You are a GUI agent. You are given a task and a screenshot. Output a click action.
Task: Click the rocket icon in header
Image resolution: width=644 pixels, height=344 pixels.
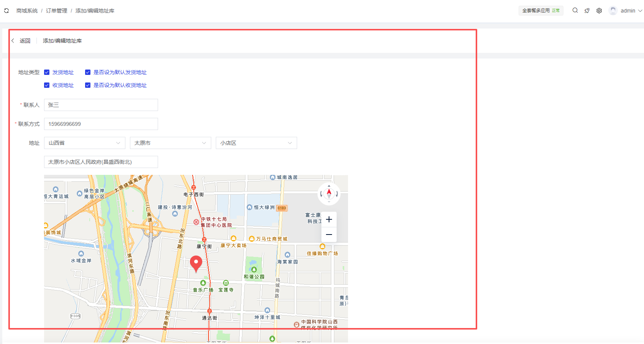(587, 11)
